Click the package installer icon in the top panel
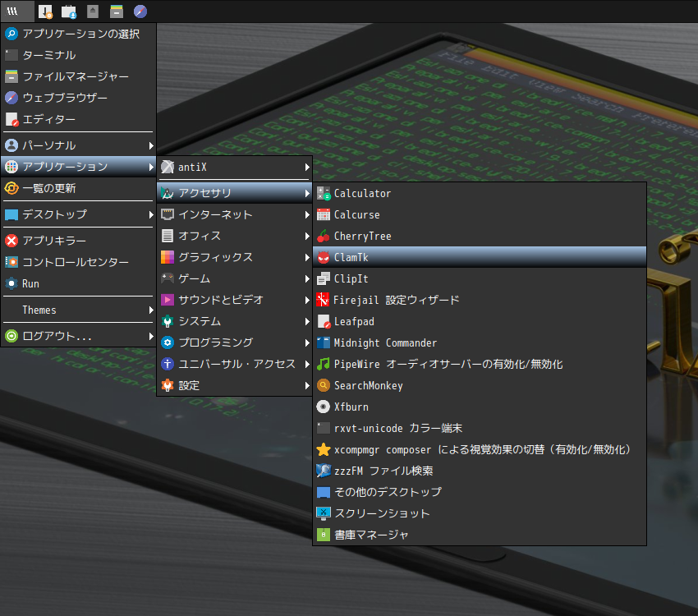Image resolution: width=698 pixels, height=616 pixels. point(45,11)
